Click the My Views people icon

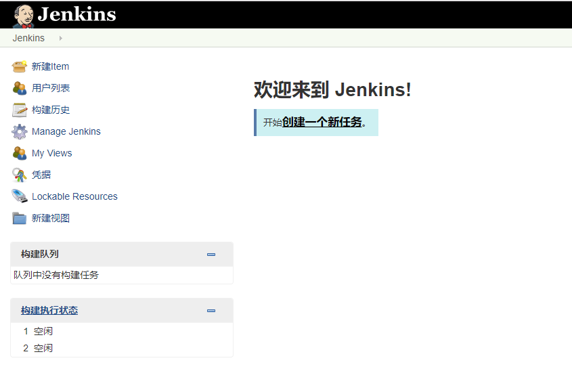tap(20, 153)
